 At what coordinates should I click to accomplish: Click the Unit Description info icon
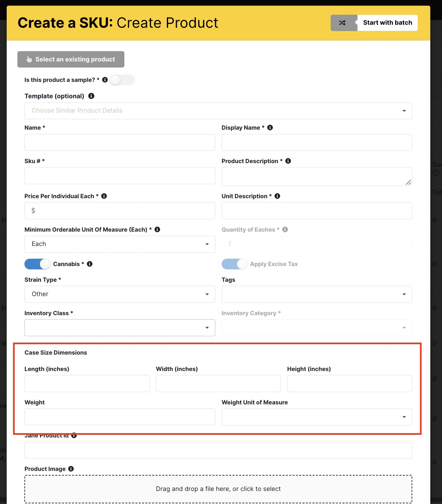pos(278,196)
